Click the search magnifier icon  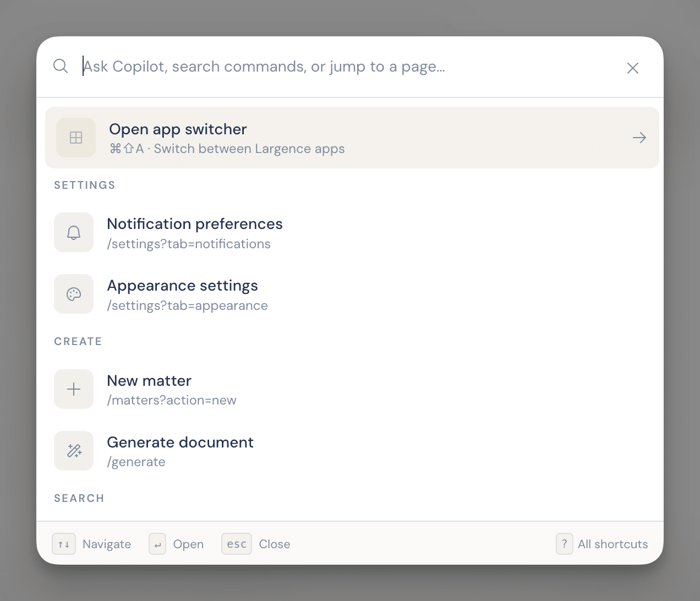point(61,66)
